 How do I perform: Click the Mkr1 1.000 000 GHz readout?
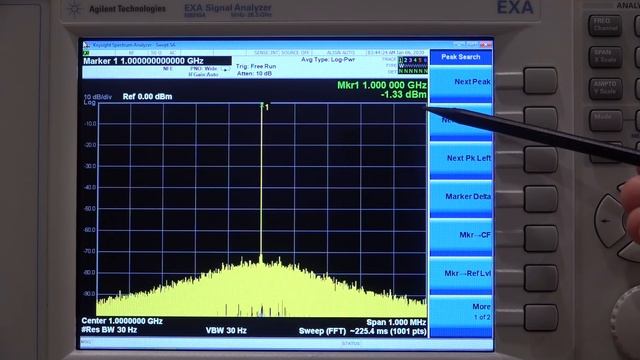[x=382, y=85]
